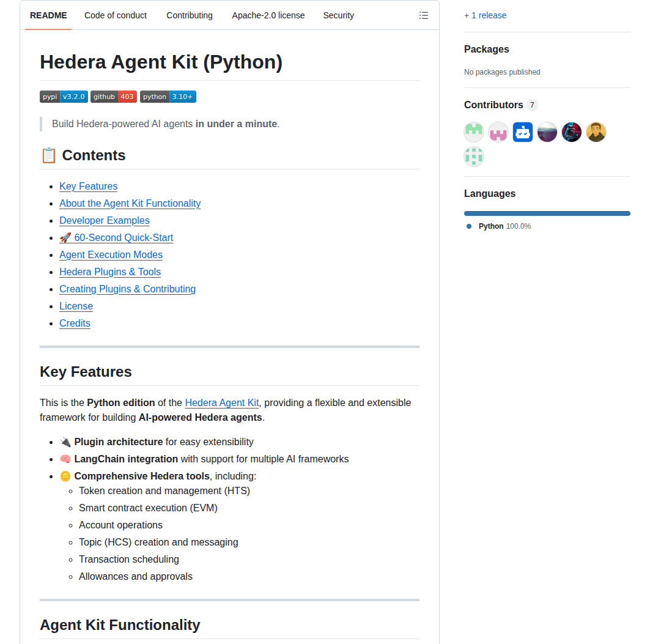The width and height of the screenshot is (650, 644).
Task: Open the last contributor avatar in the grid
Action: 473,157
